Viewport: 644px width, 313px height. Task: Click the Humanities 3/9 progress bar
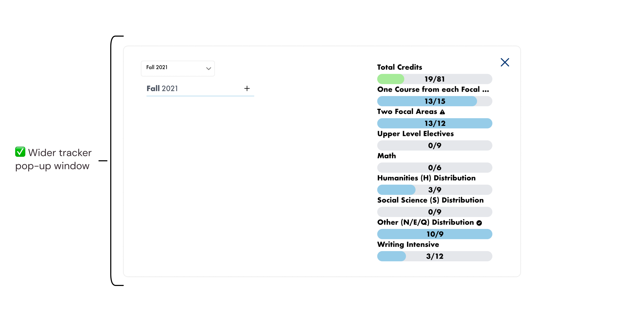[x=434, y=190]
